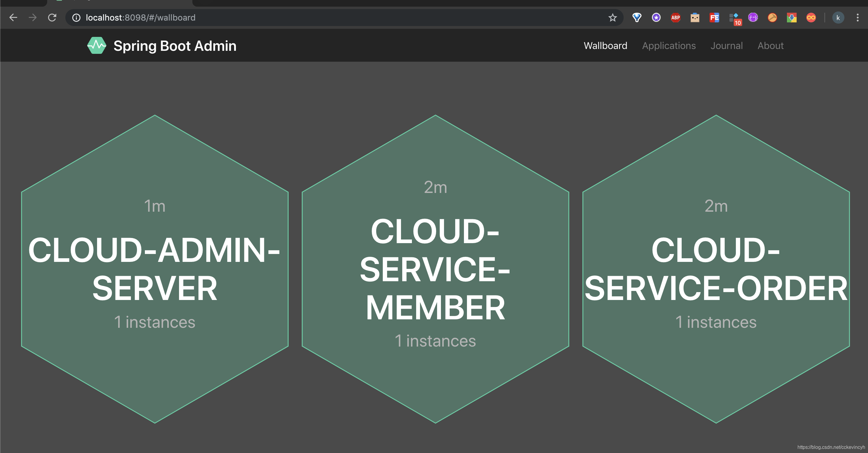Select the Wallboard nav tab
The image size is (868, 453).
pos(605,45)
